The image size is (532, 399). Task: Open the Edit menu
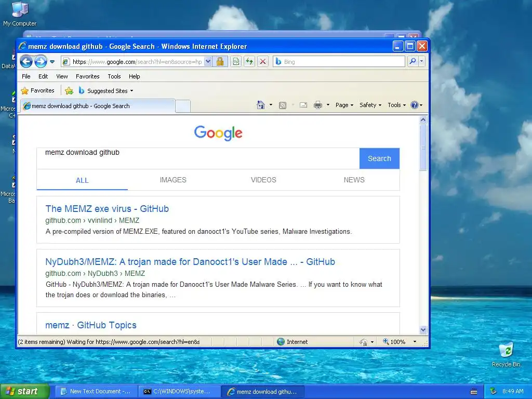43,76
